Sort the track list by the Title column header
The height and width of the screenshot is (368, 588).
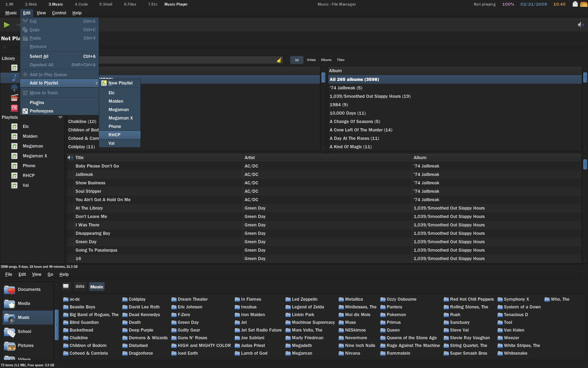(158, 158)
